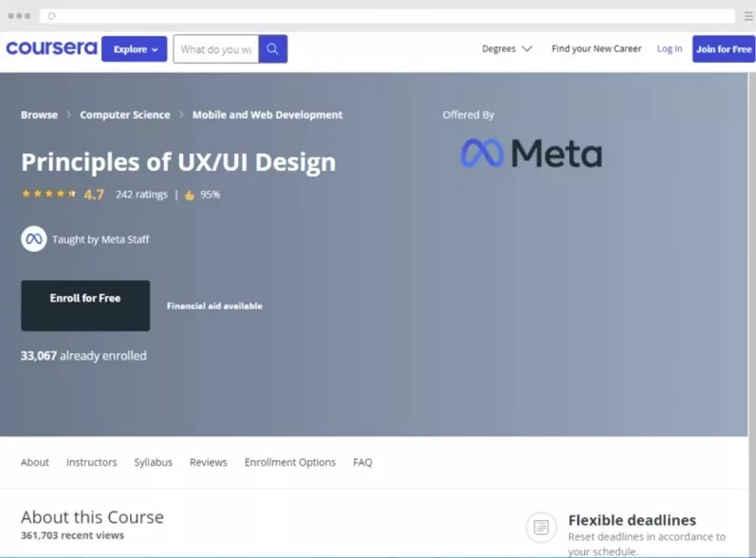Click the round Meta instructor avatar

coord(34,239)
